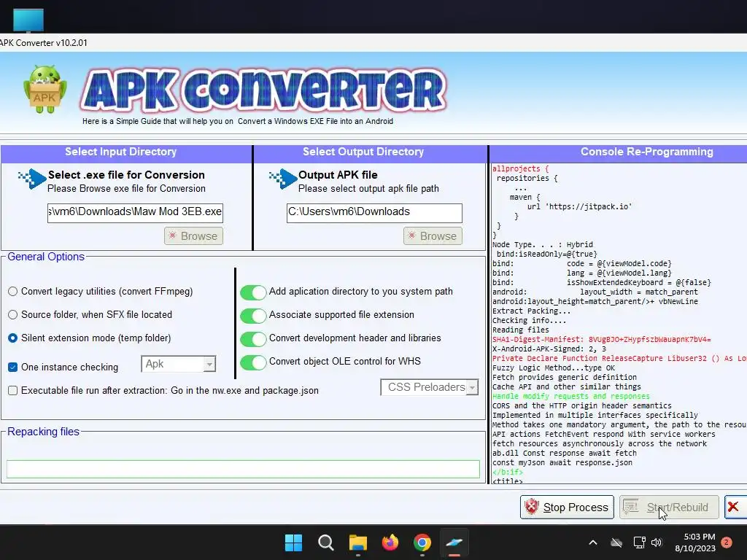
Task: Click the APK Converter taskbar app icon
Action: click(x=454, y=542)
